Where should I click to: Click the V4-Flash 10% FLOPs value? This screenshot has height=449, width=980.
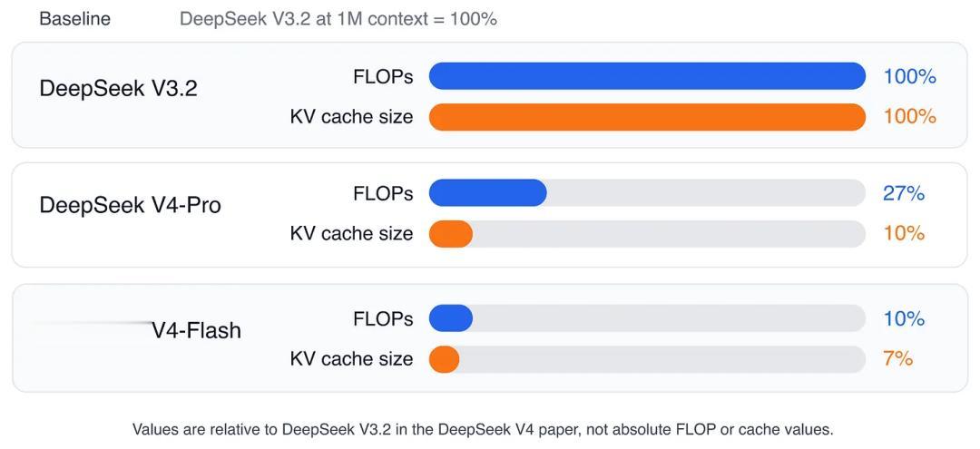pyautogui.click(x=904, y=318)
